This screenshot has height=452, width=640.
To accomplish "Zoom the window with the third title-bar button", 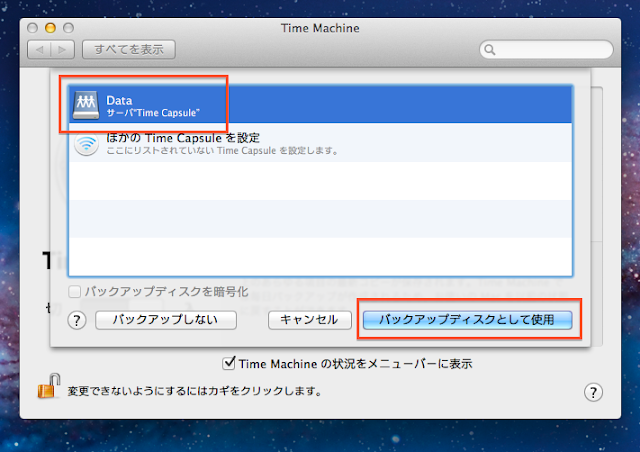I will point(69,28).
